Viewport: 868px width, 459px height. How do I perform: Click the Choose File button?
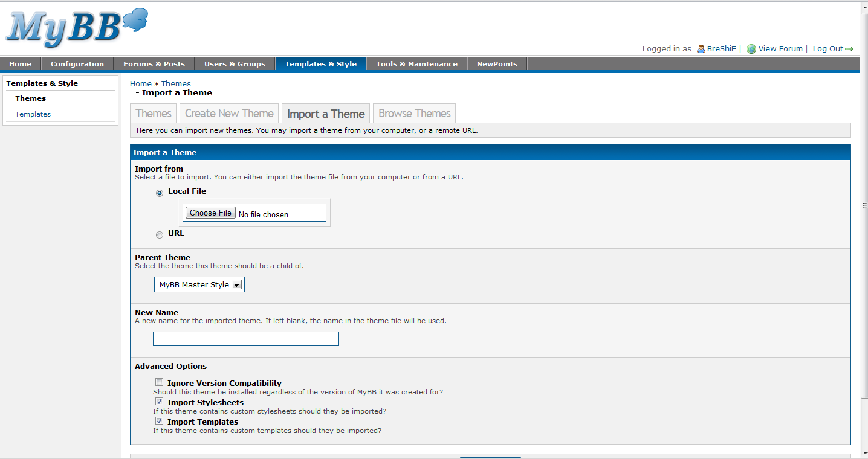(x=210, y=212)
